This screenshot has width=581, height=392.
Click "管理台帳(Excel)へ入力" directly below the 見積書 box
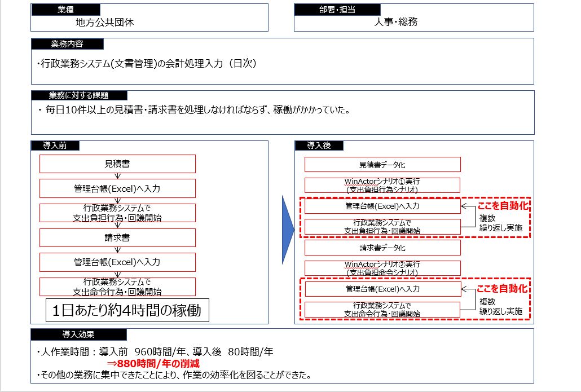point(117,188)
